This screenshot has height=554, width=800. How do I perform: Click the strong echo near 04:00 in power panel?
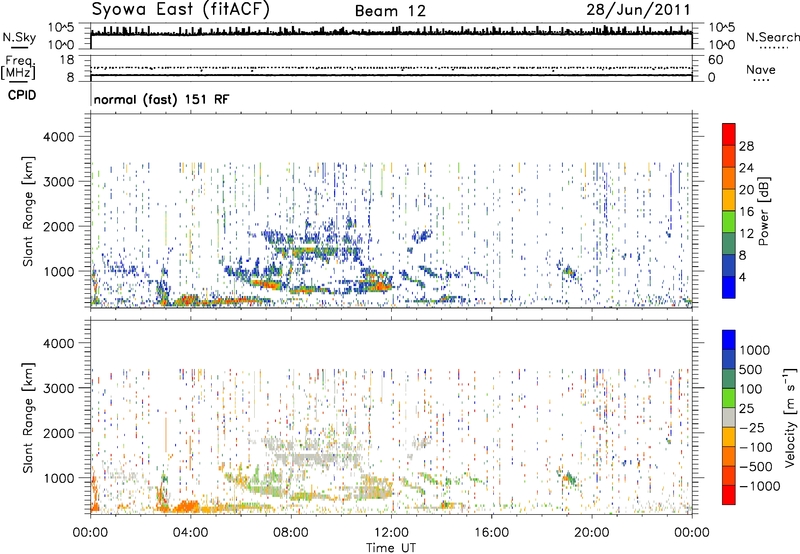pyautogui.click(x=189, y=299)
